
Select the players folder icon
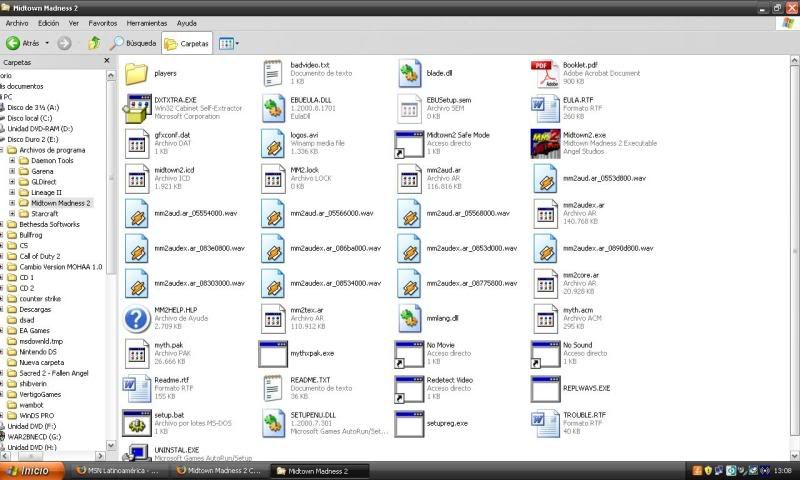[137, 73]
